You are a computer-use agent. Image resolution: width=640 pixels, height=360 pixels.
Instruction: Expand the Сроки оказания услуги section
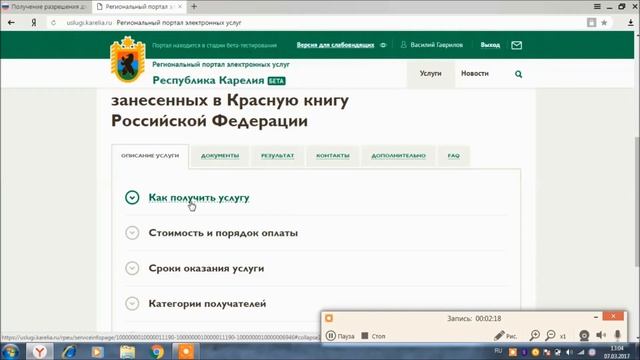(206, 268)
